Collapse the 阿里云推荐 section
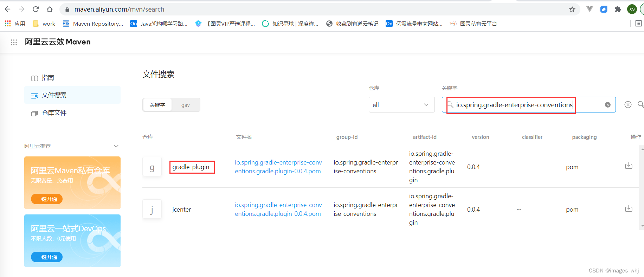 click(x=116, y=146)
